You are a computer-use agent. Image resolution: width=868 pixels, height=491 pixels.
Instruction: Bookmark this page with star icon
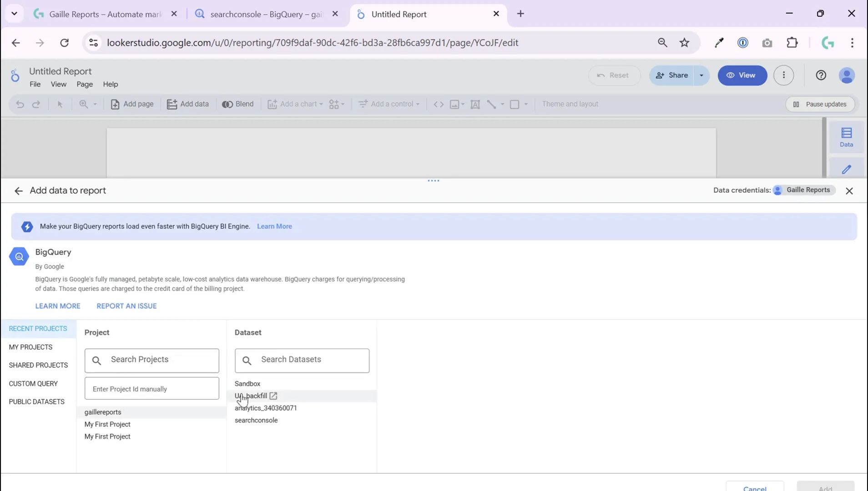tap(684, 43)
